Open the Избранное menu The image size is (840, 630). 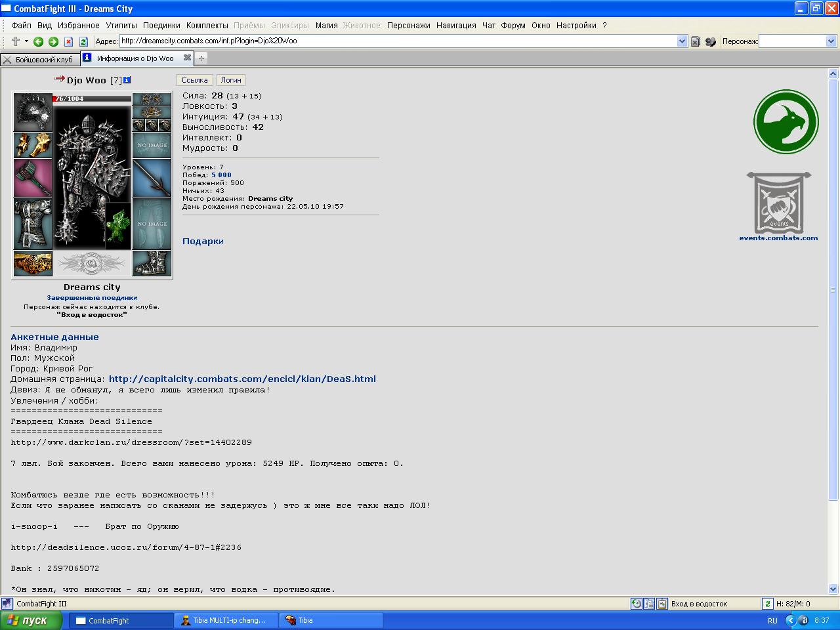79,26
